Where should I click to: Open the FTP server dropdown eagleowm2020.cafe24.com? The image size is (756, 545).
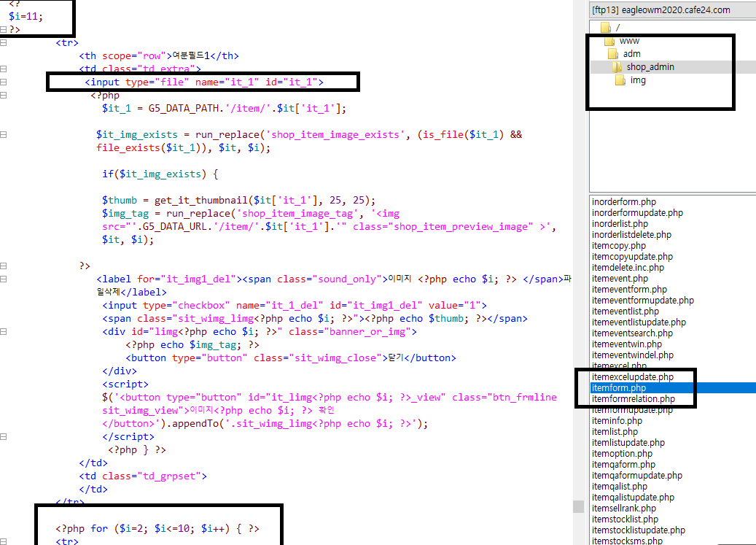673,10
